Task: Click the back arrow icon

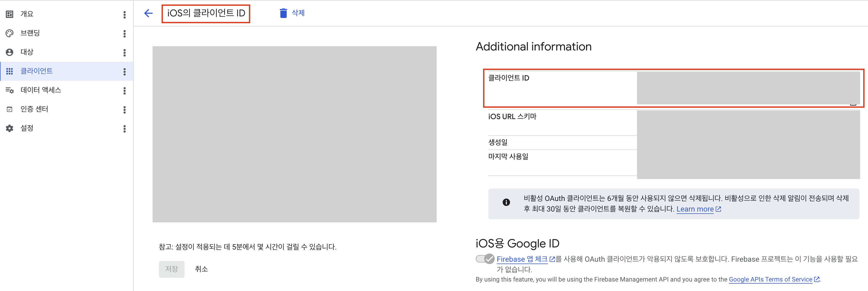Action: point(148,13)
